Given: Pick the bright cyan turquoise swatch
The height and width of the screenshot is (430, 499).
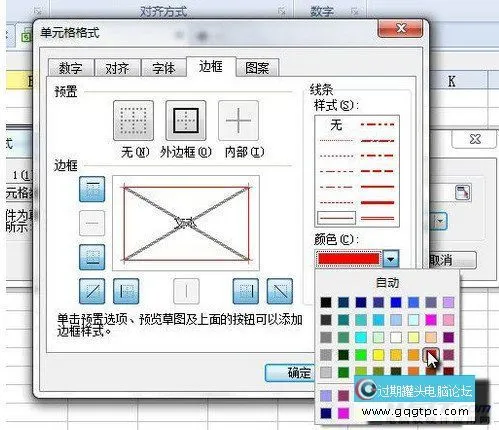Looking at the screenshot, I should click(x=361, y=337).
